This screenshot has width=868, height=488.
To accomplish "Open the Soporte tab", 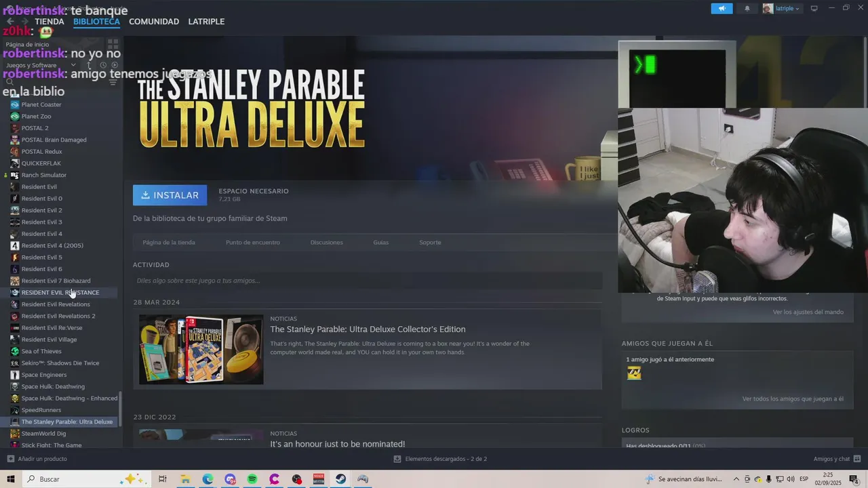I will tap(430, 243).
